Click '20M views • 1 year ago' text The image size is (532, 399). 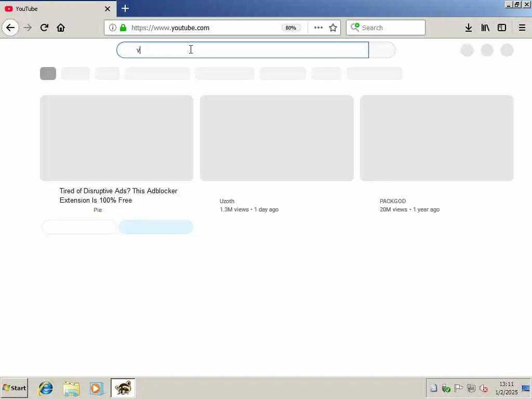coord(409,210)
